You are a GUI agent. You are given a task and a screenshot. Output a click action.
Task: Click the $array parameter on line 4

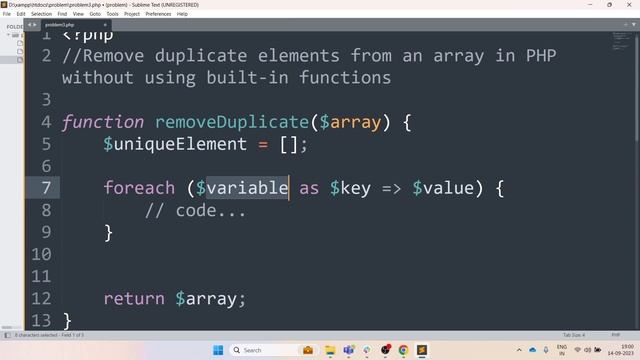(350, 122)
